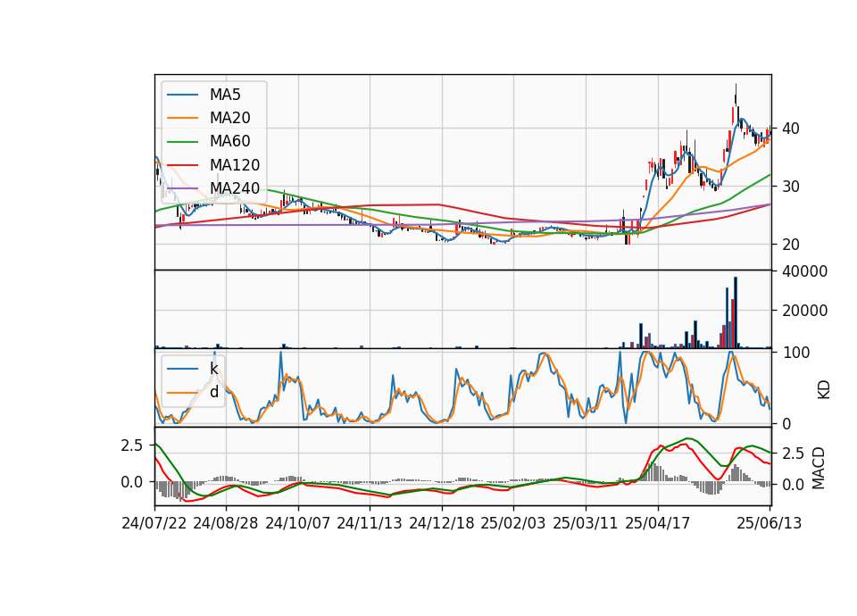Click the 24/07/22 date axis label
This screenshot has width=857, height=616.
tap(154, 523)
